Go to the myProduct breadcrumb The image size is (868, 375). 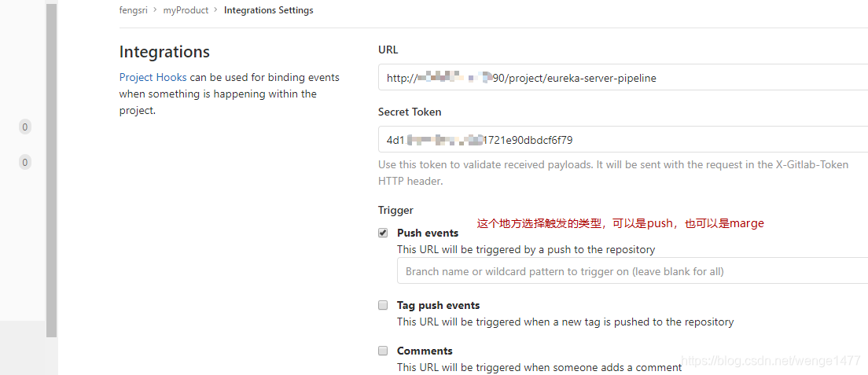[186, 10]
